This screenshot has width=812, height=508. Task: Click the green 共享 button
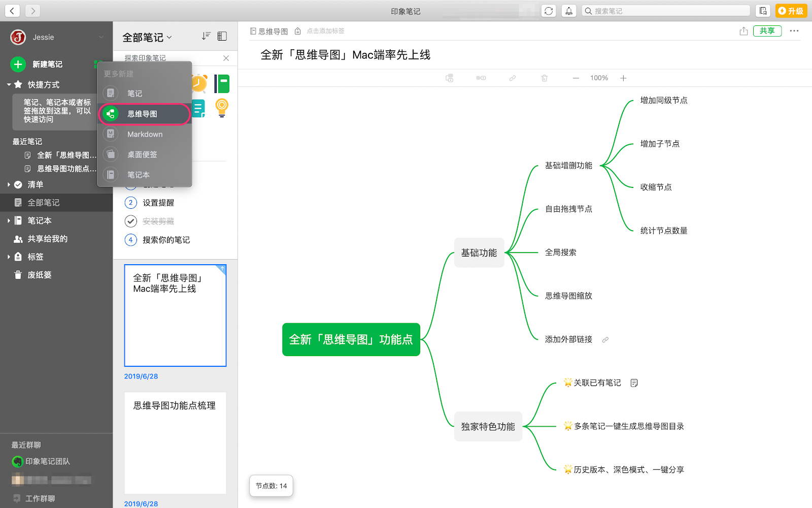point(767,31)
